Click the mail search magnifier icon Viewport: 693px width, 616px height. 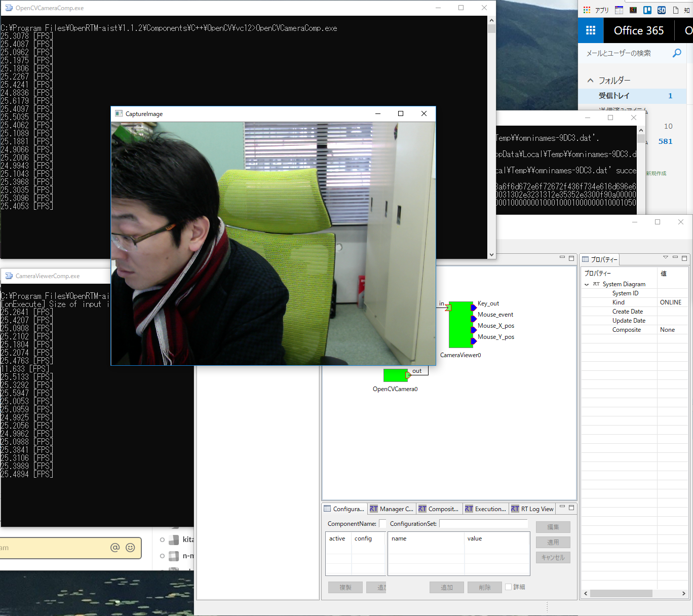click(677, 53)
